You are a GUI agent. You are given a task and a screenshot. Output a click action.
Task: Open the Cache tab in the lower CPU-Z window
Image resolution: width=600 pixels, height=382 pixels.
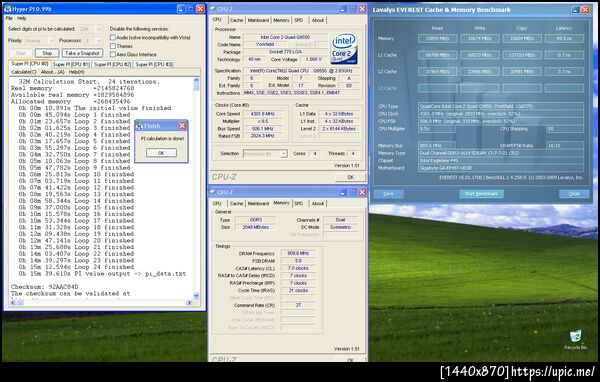click(x=236, y=204)
